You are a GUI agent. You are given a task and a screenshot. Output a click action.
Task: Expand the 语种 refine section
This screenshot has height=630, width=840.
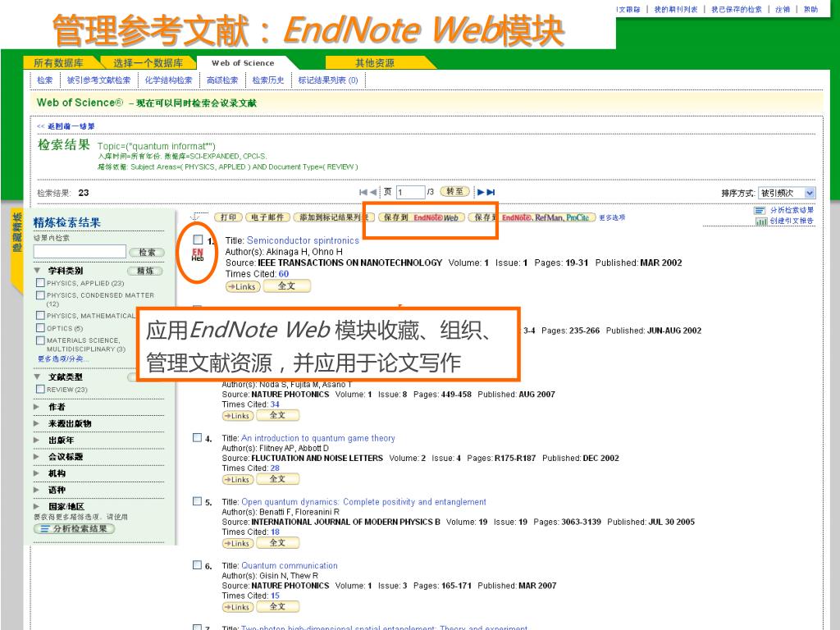[x=36, y=490]
